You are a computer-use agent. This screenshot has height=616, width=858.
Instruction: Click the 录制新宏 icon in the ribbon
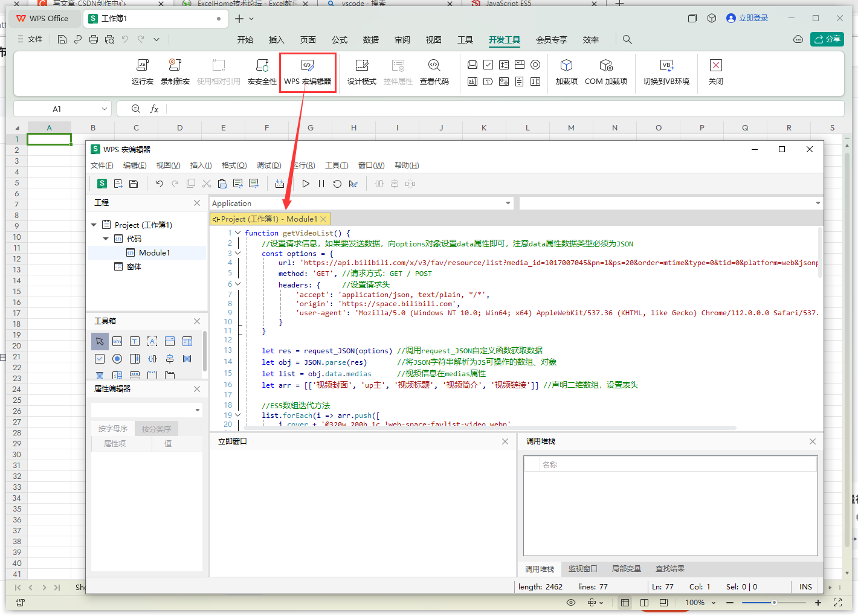point(175,71)
